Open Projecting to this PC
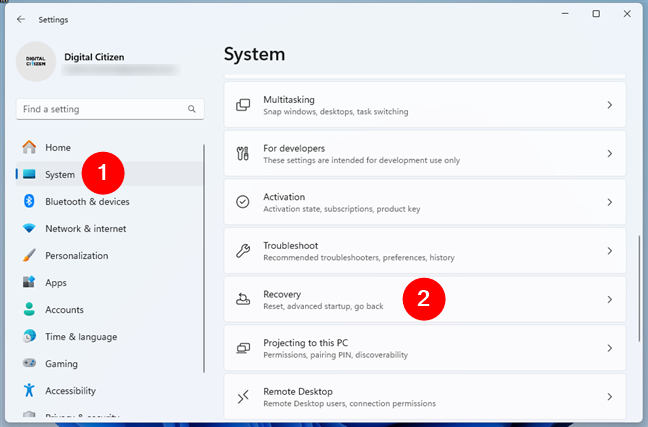The image size is (648, 427). (x=424, y=348)
